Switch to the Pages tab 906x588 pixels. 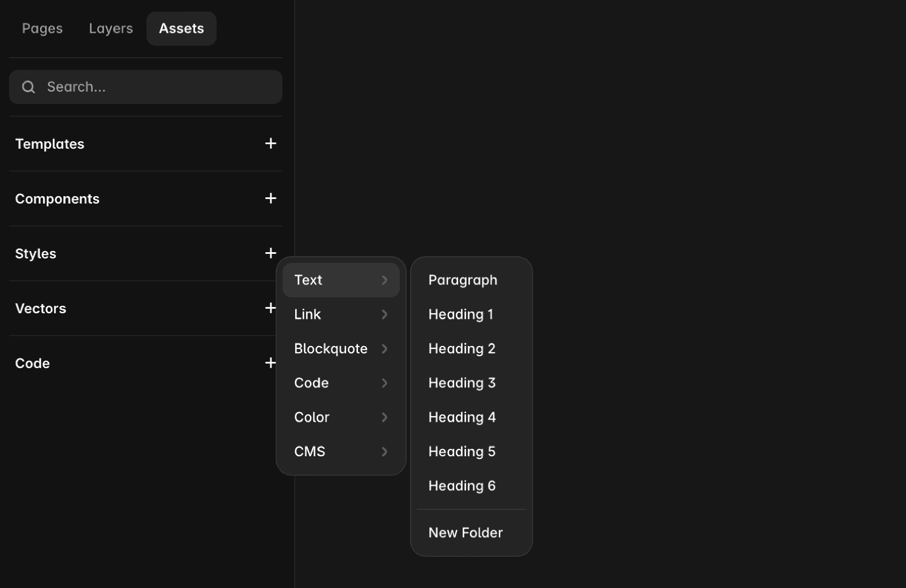(42, 28)
